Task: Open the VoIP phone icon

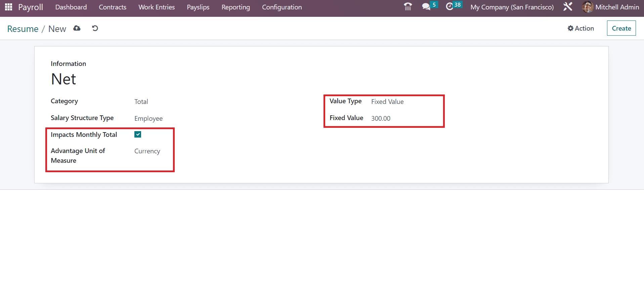Action: (x=407, y=7)
